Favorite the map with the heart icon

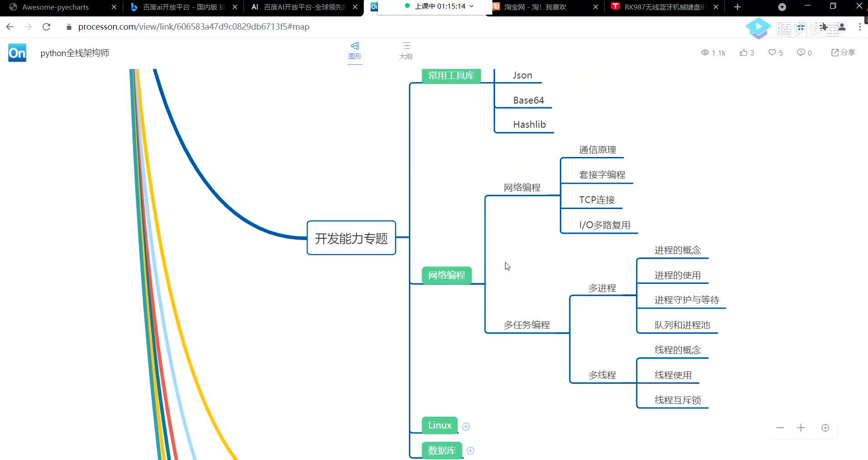772,52
